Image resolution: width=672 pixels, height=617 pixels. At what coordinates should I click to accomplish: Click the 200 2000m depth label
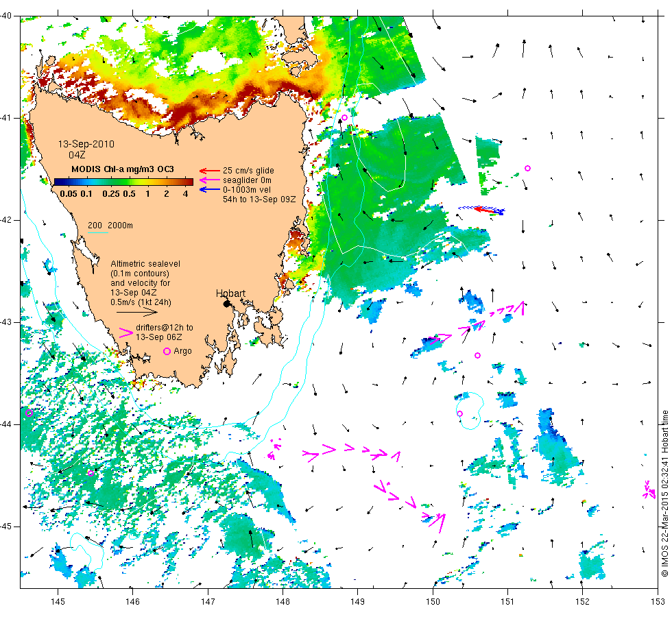tap(110, 226)
